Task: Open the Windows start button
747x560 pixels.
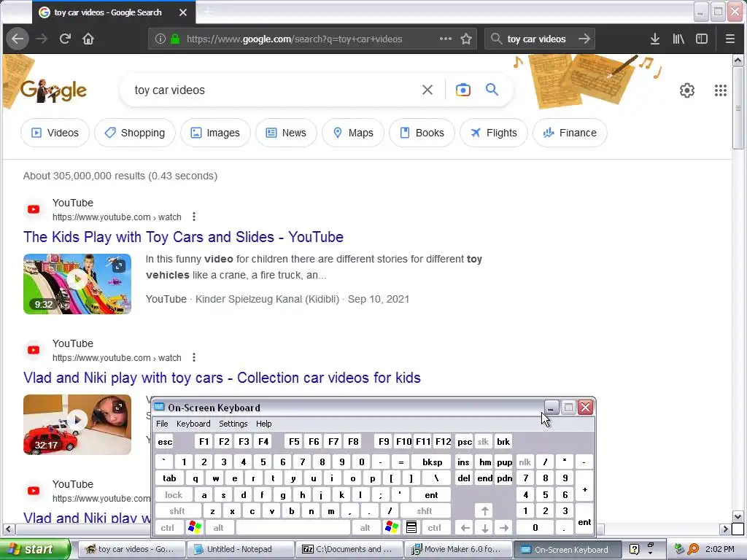Action: coord(35,549)
